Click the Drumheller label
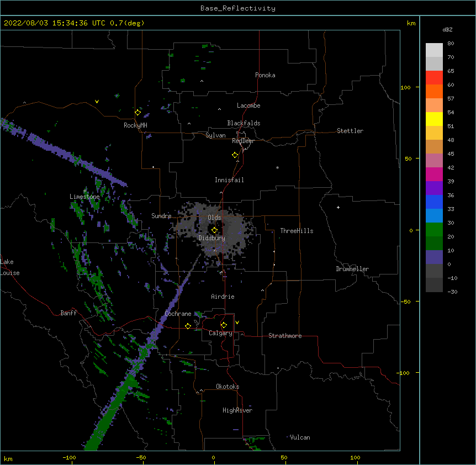 click(x=352, y=269)
